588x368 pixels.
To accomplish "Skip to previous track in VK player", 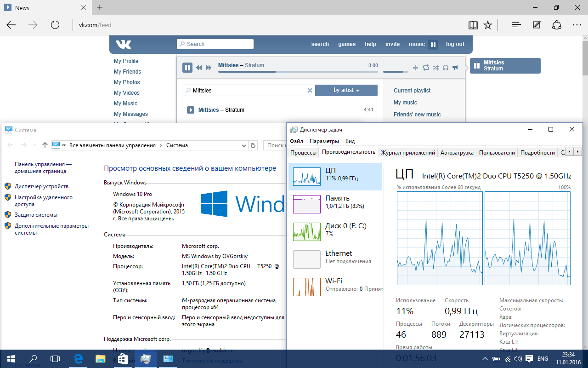I will (x=199, y=68).
